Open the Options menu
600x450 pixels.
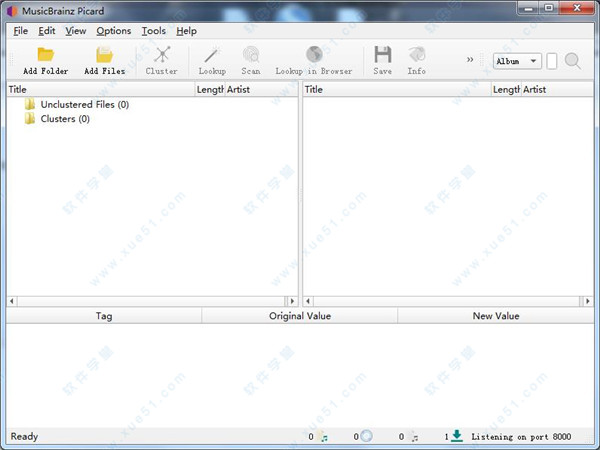pos(114,31)
